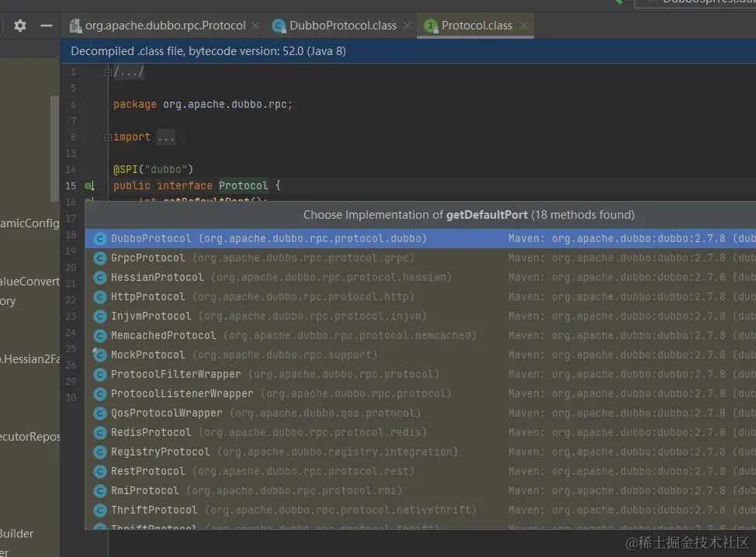Close the DubboProtocol.class tab
The image size is (756, 557).
click(407, 26)
